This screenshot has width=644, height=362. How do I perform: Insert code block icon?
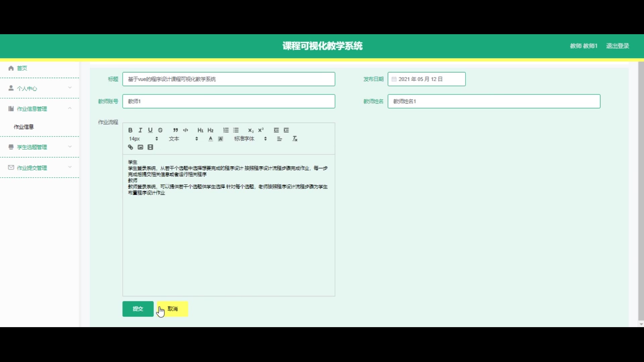point(185,130)
